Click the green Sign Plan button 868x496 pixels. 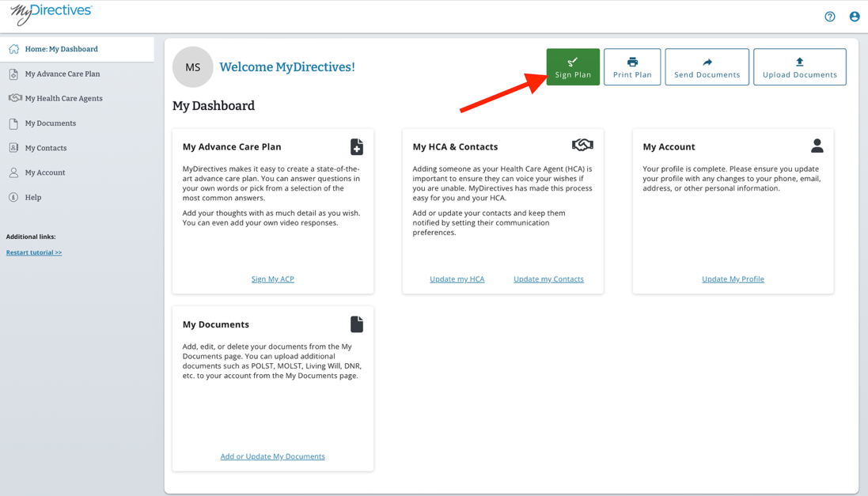[573, 67]
